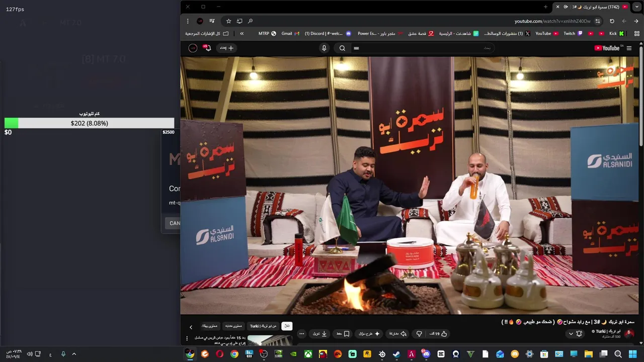Focus the YouTube search input field

[423, 48]
